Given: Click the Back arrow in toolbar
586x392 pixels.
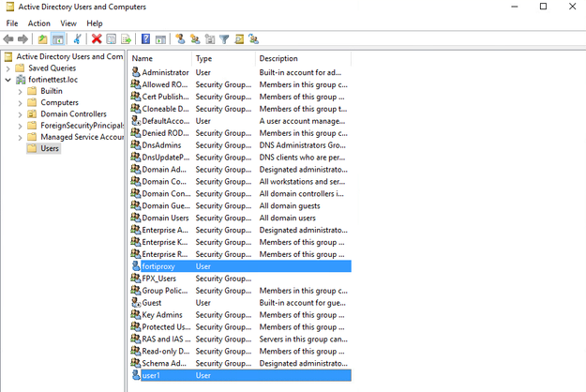Looking at the screenshot, I should pyautogui.click(x=8, y=38).
